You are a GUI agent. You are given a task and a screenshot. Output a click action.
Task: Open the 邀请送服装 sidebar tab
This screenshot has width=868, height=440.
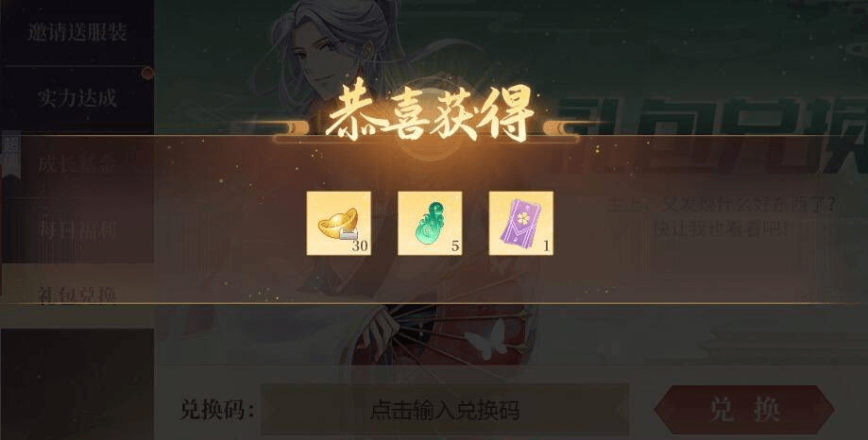click(77, 32)
